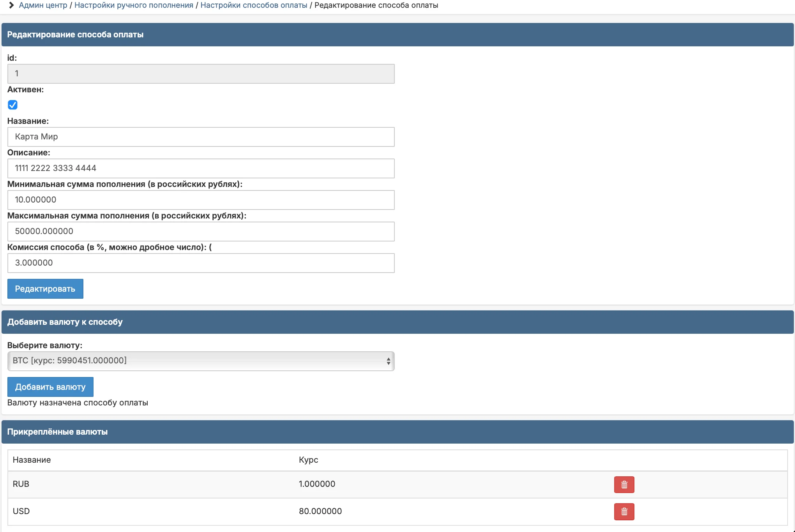Screen dimensions: 795x532
Task: Click the Курс column header
Action: coord(308,460)
